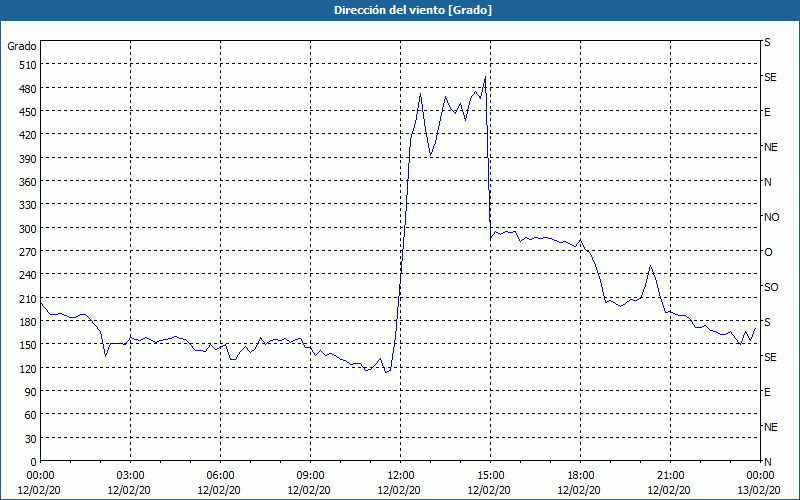Click the highest peak of the blue wind line
This screenshot has width=800, height=500.
[485, 77]
